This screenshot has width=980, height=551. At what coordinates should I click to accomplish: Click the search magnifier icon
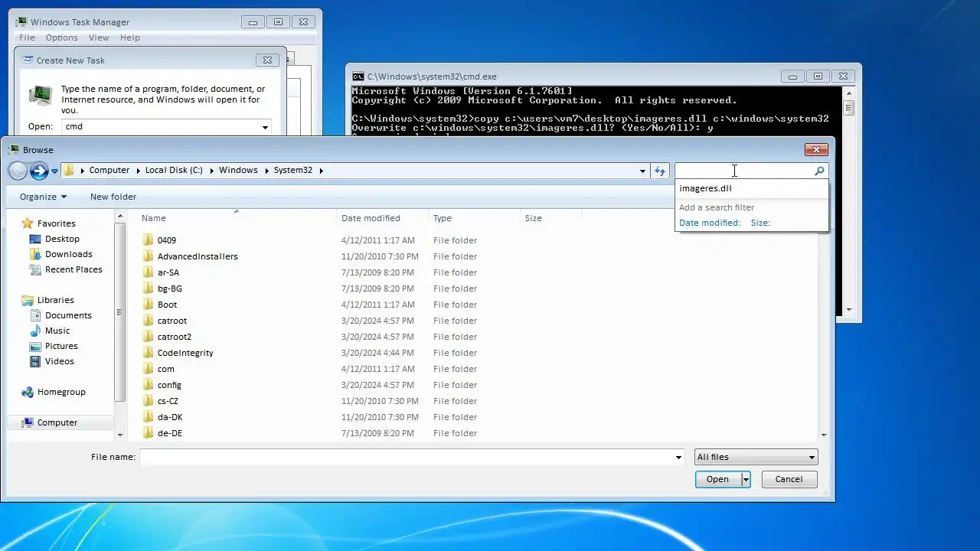[x=819, y=171]
